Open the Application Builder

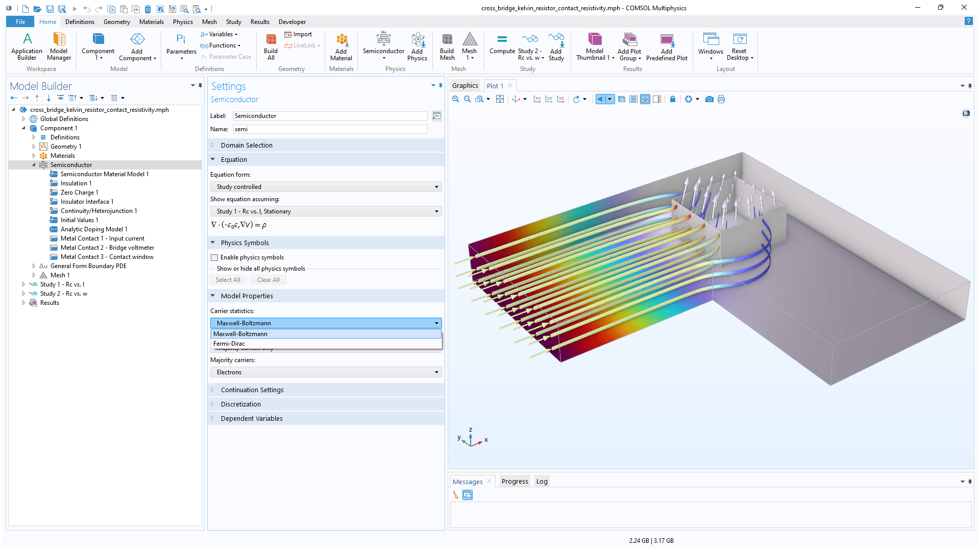tap(27, 46)
